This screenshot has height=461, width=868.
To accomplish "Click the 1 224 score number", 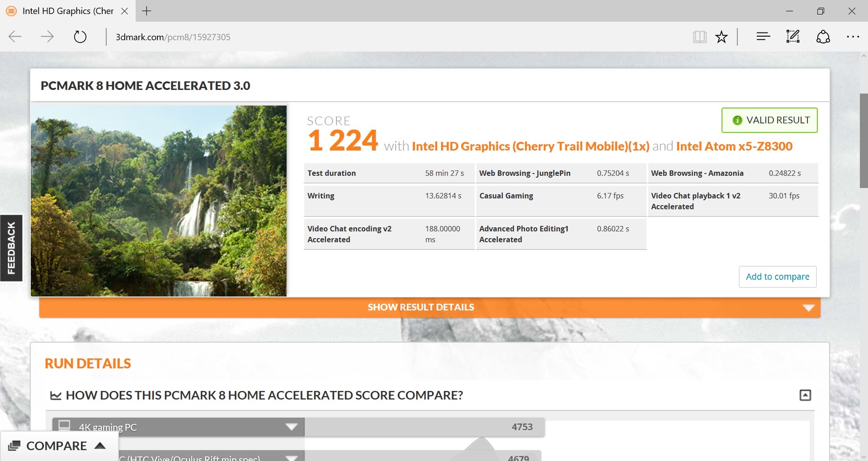I will tap(343, 141).
